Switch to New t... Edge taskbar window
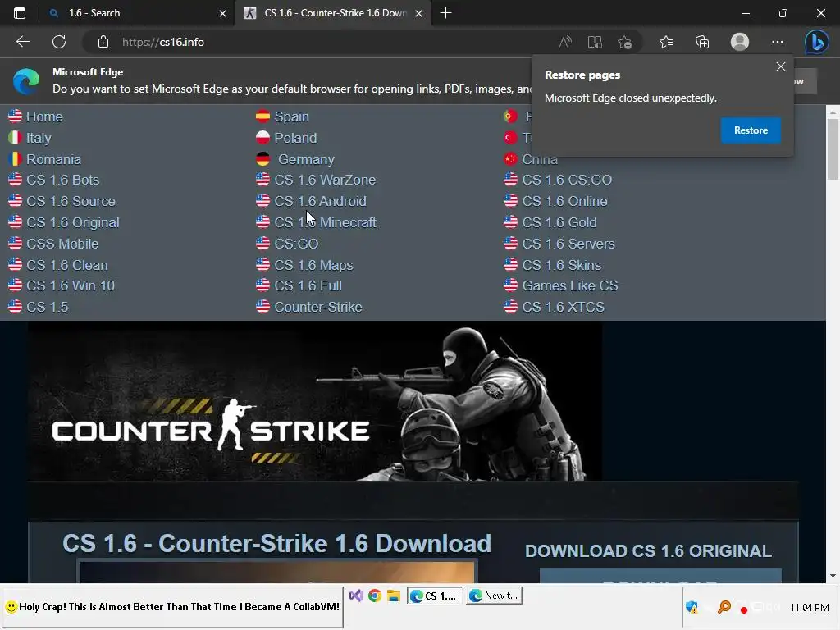Viewport: 840px width, 630px height. pos(495,596)
